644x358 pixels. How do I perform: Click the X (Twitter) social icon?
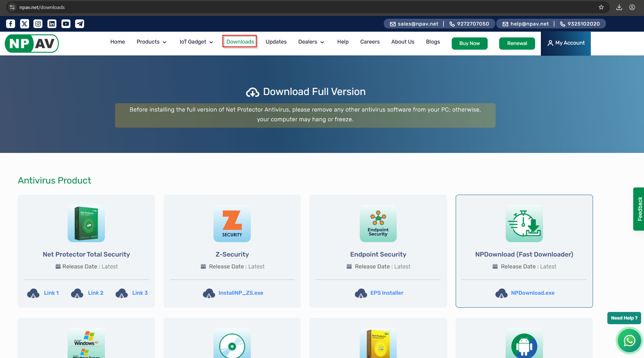tap(24, 24)
